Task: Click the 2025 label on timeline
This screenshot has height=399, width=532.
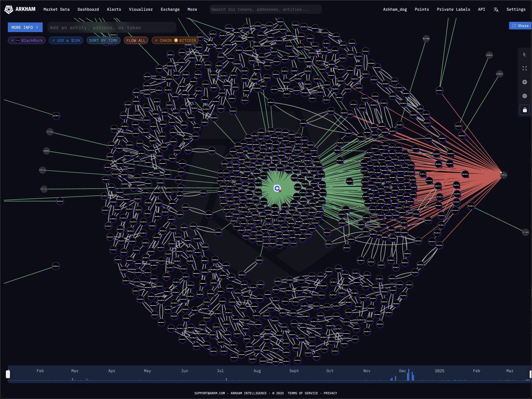Action: pyautogui.click(x=439, y=371)
